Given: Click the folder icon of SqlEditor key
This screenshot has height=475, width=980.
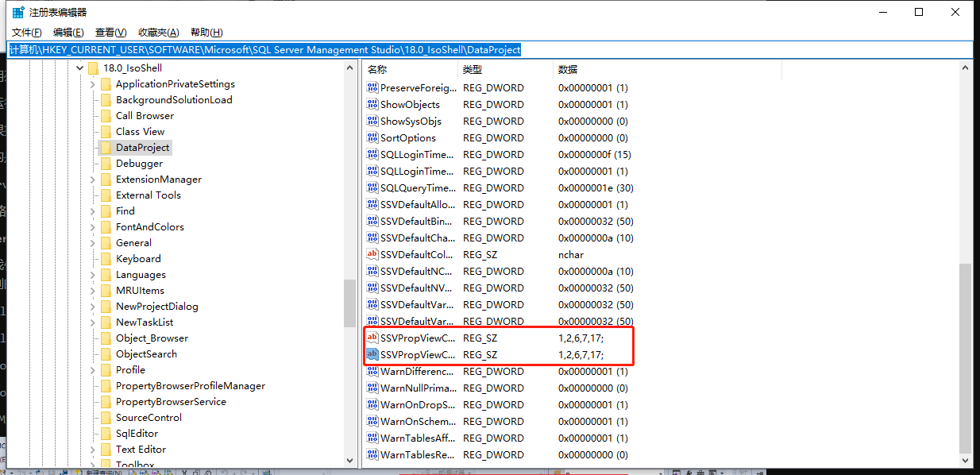Looking at the screenshot, I should pyautogui.click(x=106, y=433).
